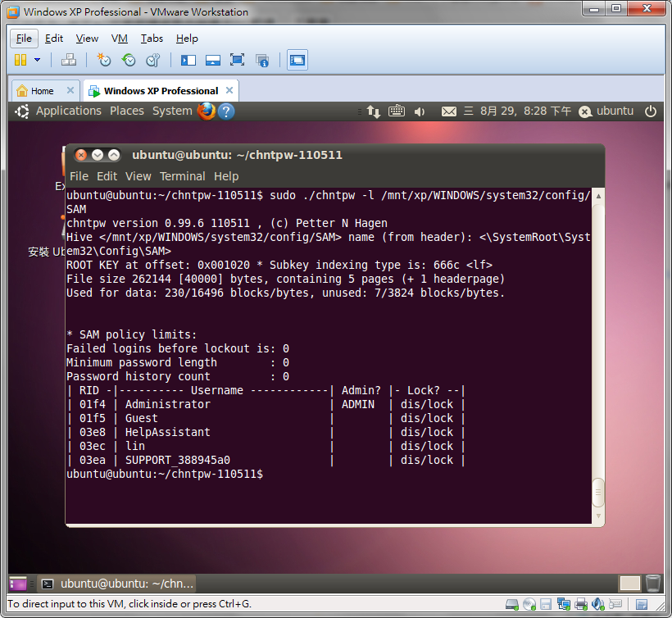Open the Tabs menu
672x618 pixels.
[x=152, y=39]
